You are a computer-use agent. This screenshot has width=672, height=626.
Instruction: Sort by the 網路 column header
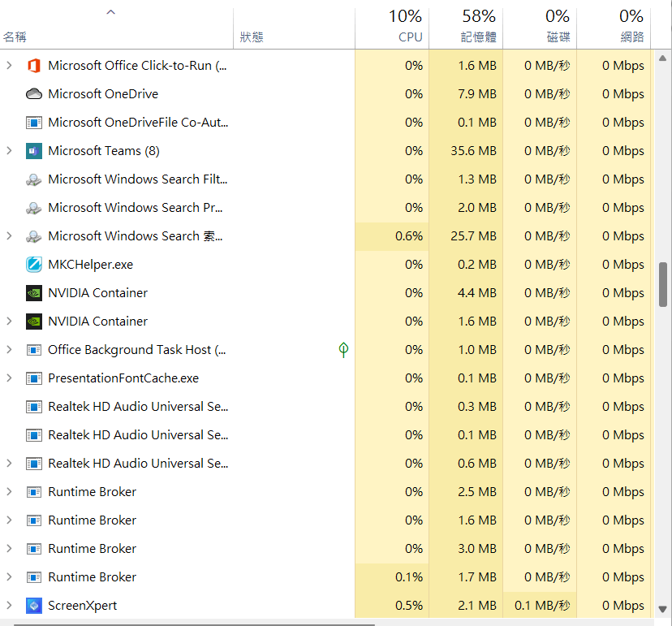pyautogui.click(x=614, y=28)
